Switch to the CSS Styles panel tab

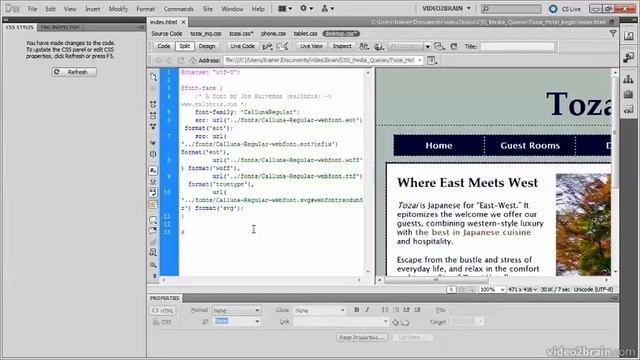(20, 27)
